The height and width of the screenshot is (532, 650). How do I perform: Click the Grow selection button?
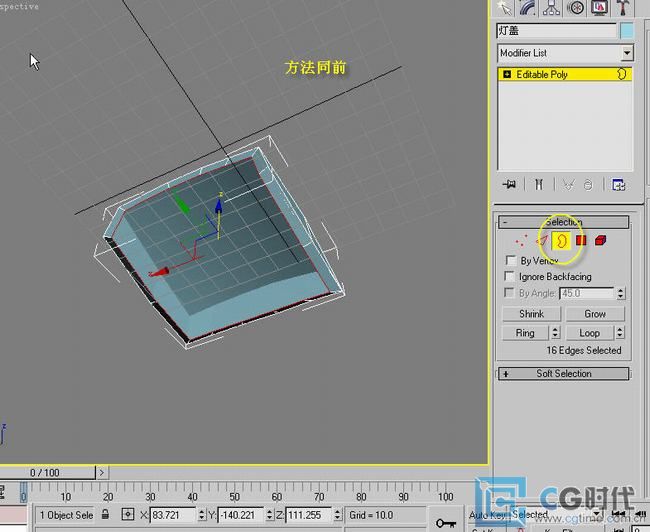pos(595,314)
